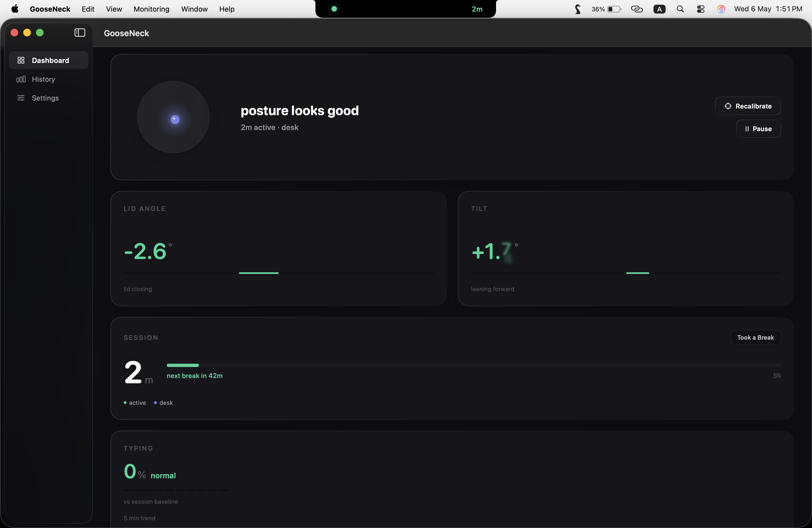This screenshot has height=528, width=812.
Task: Click the 'next break in 42m' text
Action: point(194,376)
